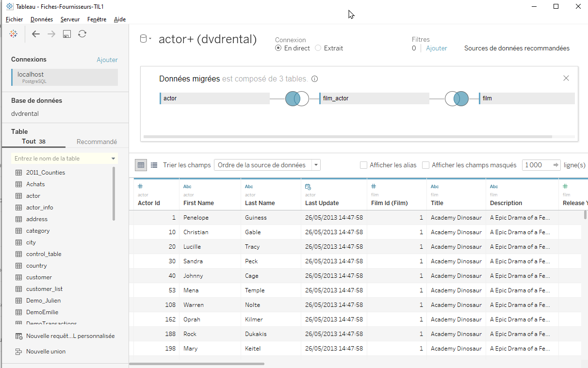Click the table icon next to 2011_Counties
This screenshot has width=588, height=368.
pyautogui.click(x=19, y=173)
